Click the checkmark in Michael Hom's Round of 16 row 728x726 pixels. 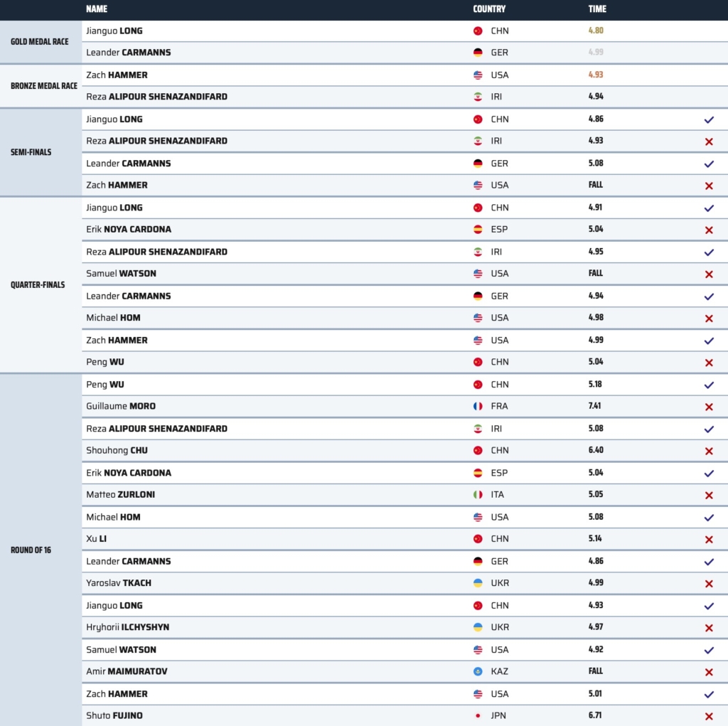708,518
